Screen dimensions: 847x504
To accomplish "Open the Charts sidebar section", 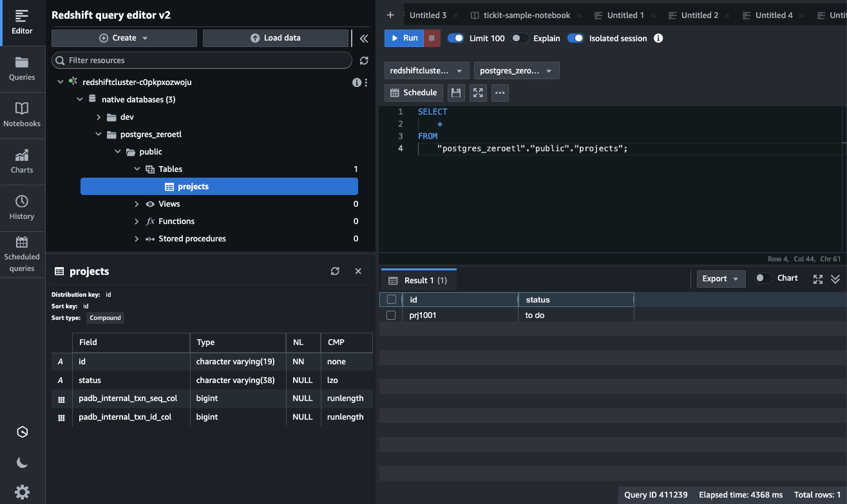I will 22,162.
